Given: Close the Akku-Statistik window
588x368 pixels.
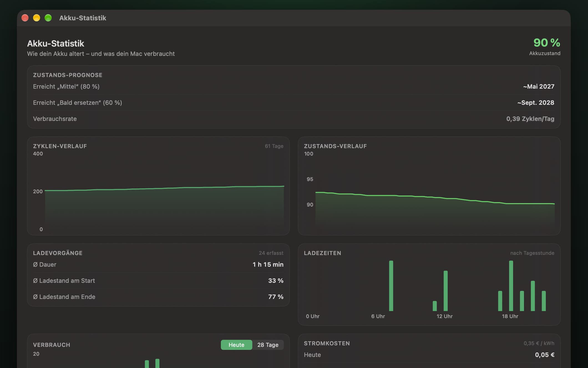Looking at the screenshot, I should tap(25, 18).
